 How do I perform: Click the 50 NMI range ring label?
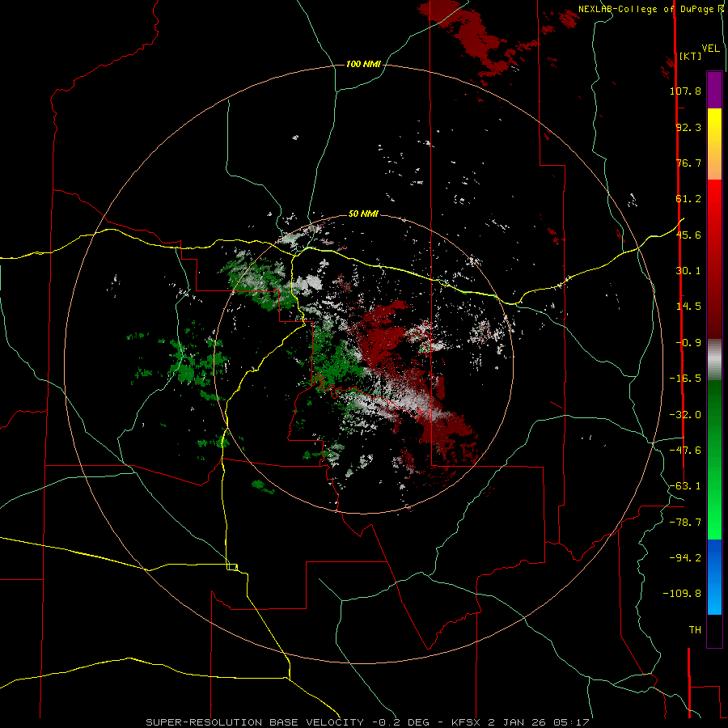click(363, 214)
